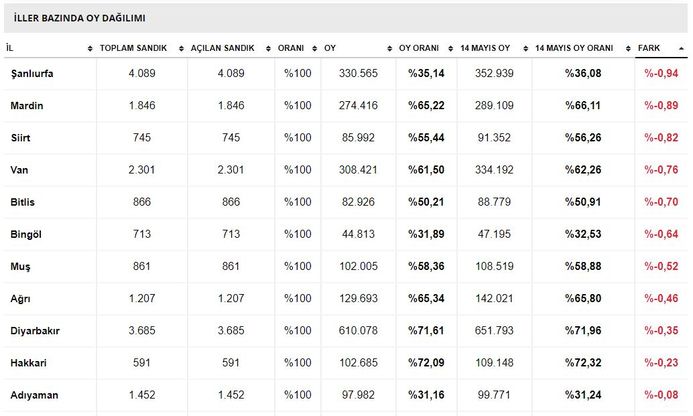
Task: Click the FARK column header label
Action: click(650, 48)
